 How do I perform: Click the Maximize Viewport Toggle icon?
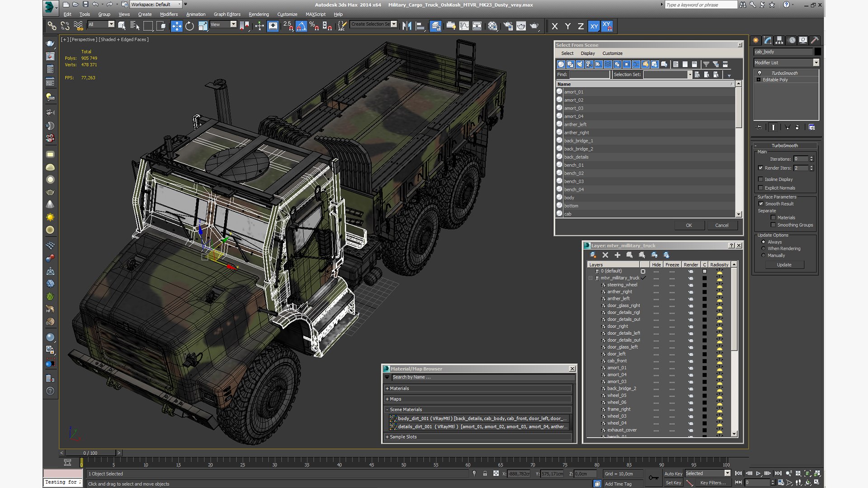coord(816,482)
